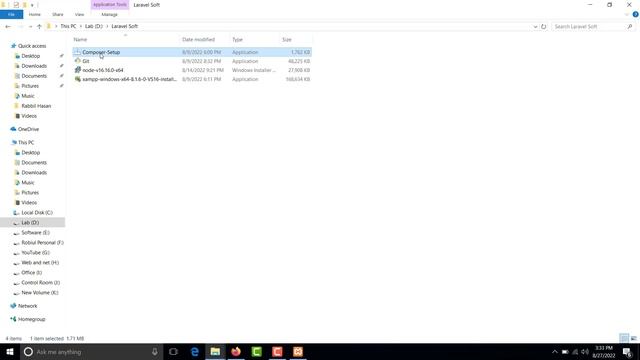Click the Up one level arrow

(39, 26)
